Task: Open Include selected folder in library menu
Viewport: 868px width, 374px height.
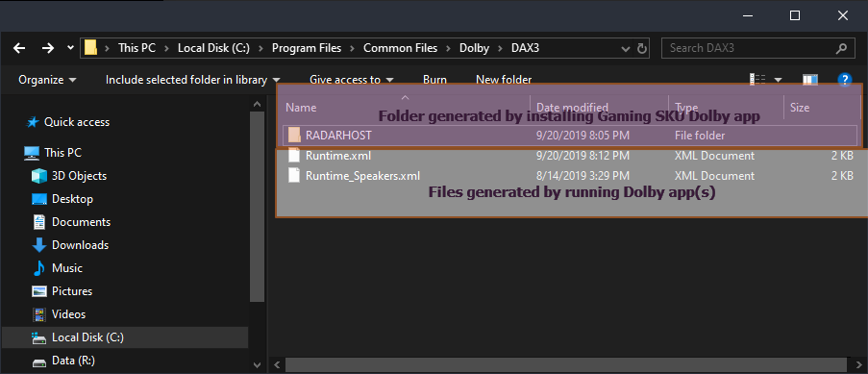Action: (192, 80)
